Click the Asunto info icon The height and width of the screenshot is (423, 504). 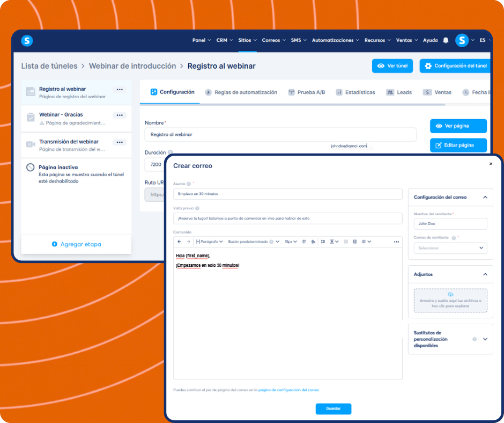pos(189,184)
